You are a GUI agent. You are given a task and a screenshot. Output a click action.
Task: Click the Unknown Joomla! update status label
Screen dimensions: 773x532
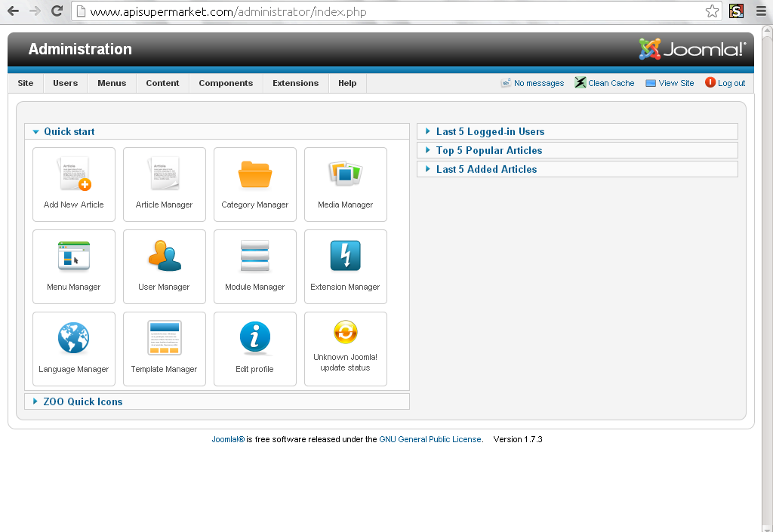346,362
